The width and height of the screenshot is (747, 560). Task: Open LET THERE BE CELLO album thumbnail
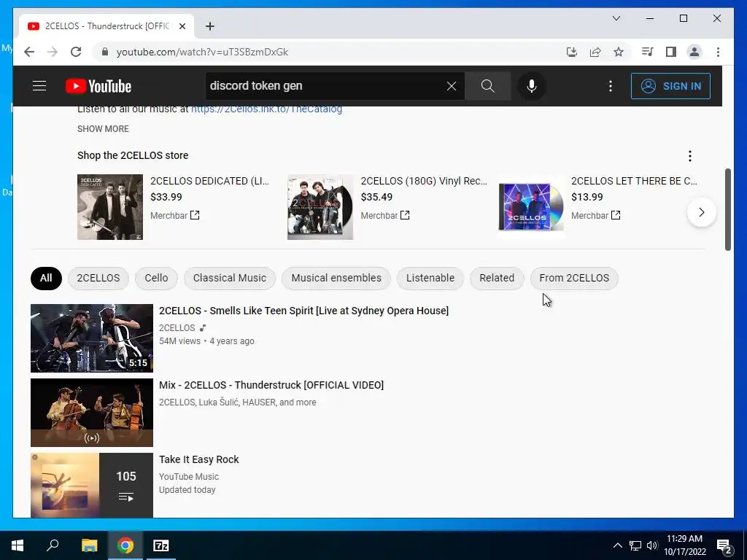click(531, 206)
